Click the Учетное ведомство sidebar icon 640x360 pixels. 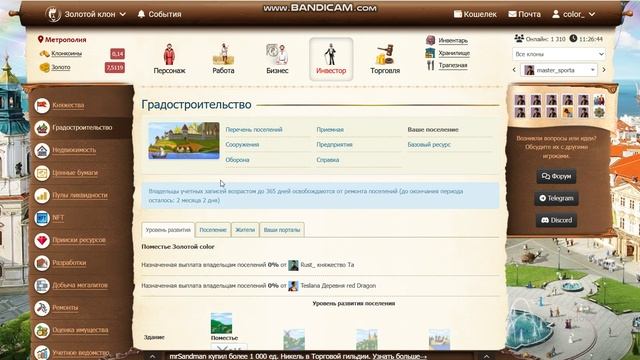42,353
